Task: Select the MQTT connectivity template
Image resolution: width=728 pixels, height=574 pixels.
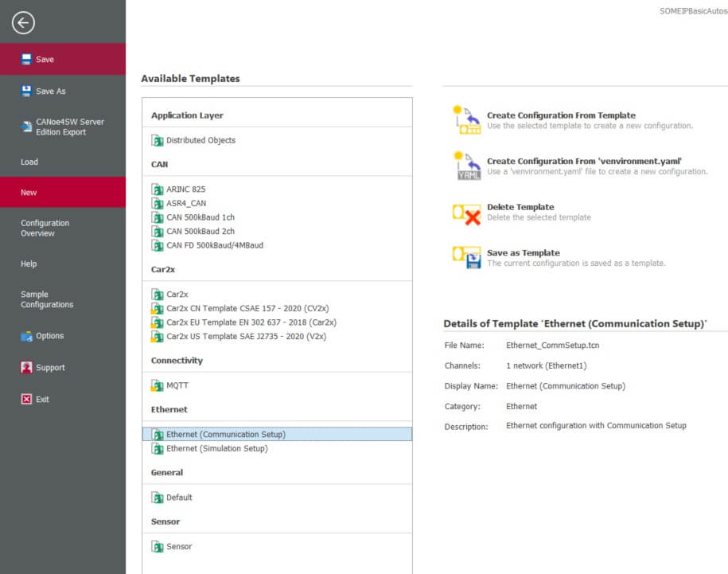Action: 177,385
